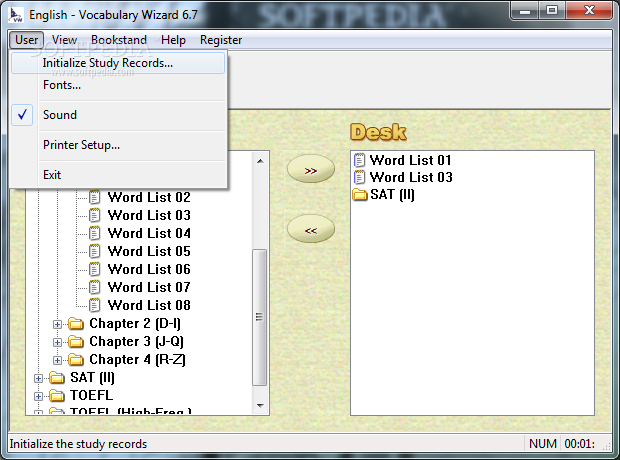Click Chapter 3 (J-Q) folder icon

(x=76, y=341)
